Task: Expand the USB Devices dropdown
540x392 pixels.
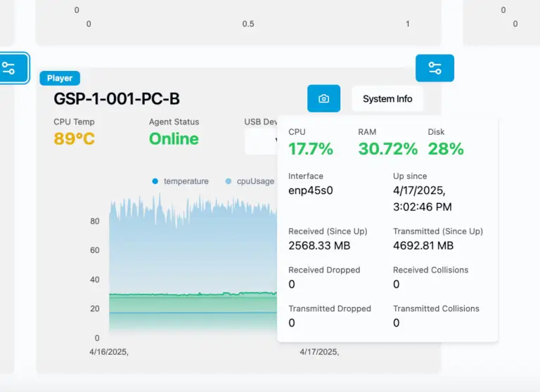Action: 262,141
